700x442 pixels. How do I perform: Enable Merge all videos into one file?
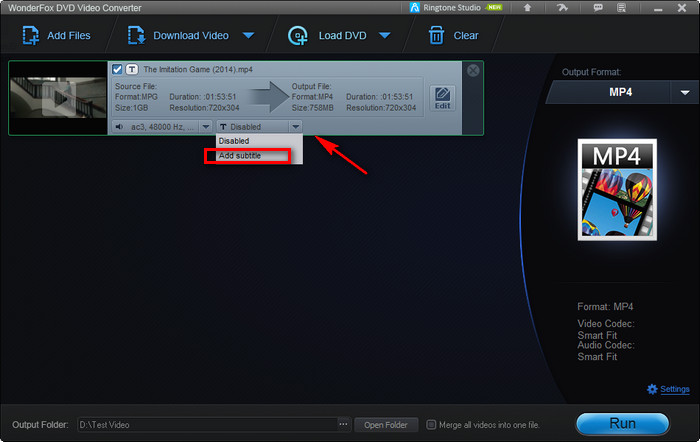click(431, 425)
